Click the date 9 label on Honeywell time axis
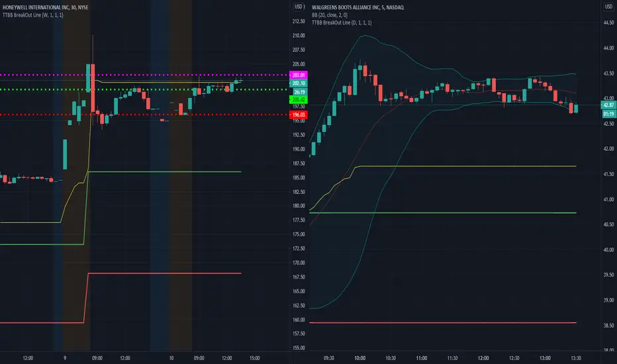The image size is (617, 364). [65, 358]
